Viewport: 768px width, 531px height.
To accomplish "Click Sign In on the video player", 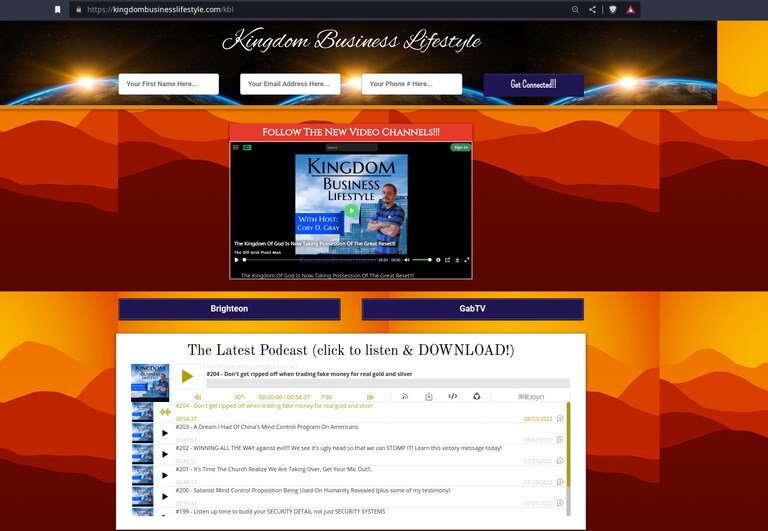I will tap(459, 147).
